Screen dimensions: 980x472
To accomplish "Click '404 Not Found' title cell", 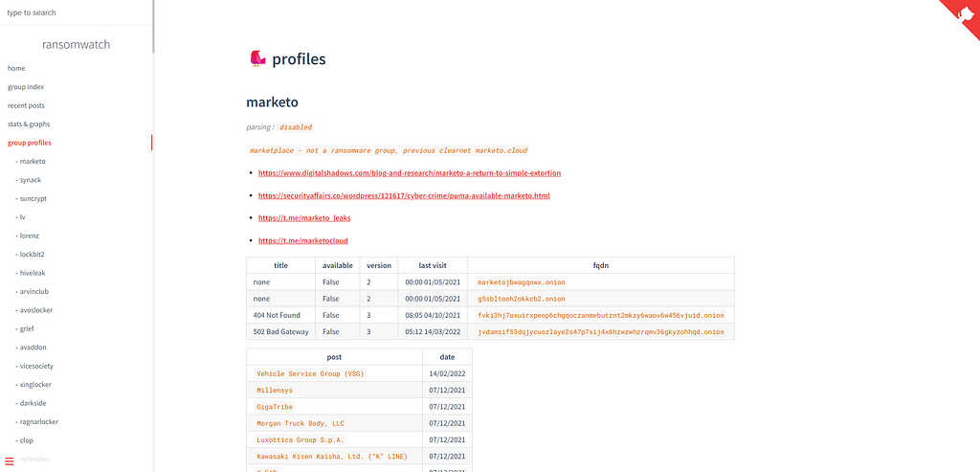I will [280, 315].
